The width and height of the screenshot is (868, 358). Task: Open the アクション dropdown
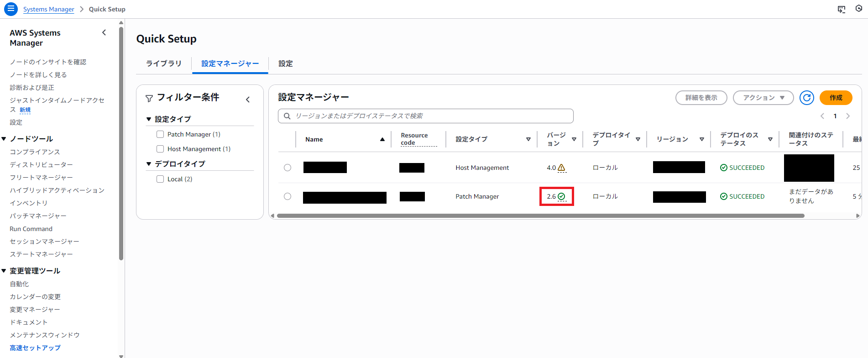[x=763, y=98]
